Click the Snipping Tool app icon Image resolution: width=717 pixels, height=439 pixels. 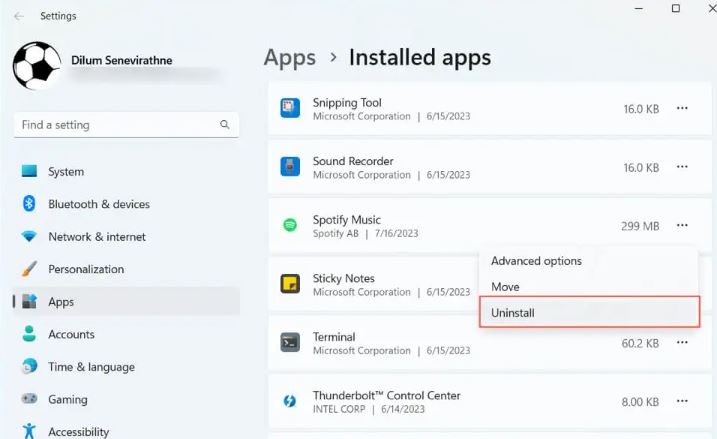click(x=290, y=108)
